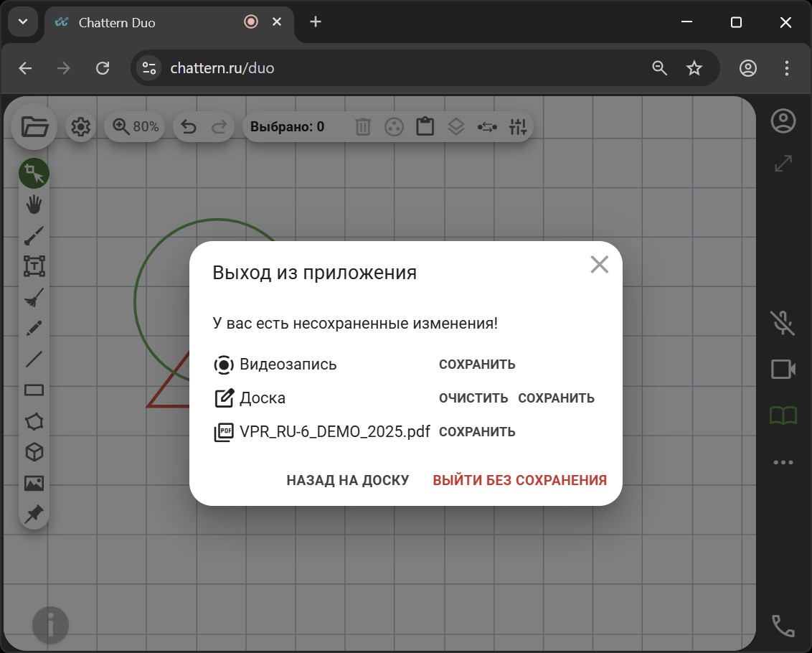Select the 3D cube shape tool
Viewport: 812px width, 653px height.
(34, 451)
